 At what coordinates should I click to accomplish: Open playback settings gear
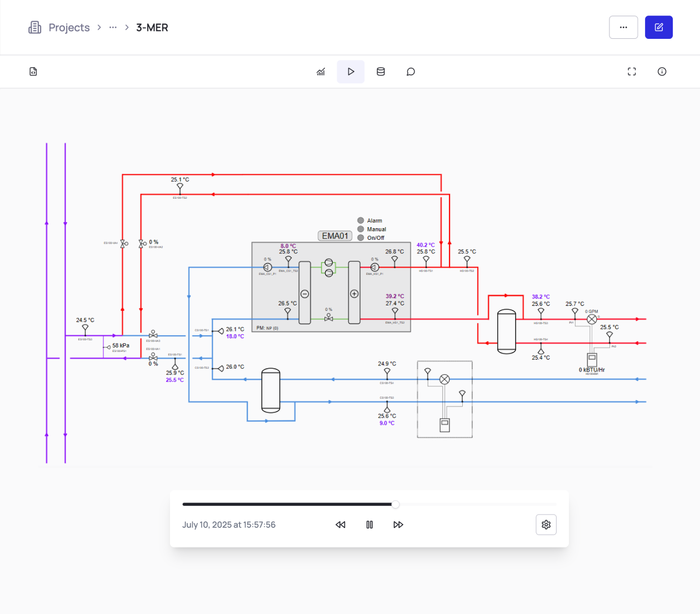pyautogui.click(x=546, y=525)
